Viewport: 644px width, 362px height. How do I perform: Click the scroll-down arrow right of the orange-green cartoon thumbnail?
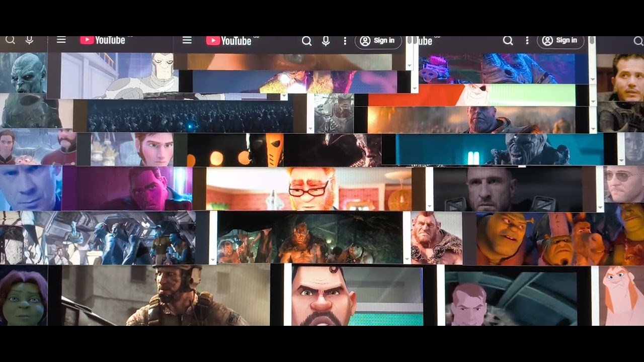592,102
